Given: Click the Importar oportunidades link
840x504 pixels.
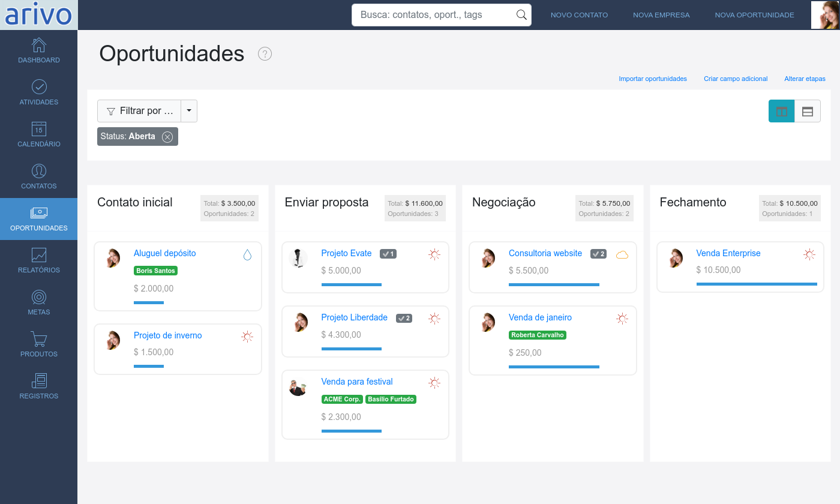Looking at the screenshot, I should click(x=653, y=79).
